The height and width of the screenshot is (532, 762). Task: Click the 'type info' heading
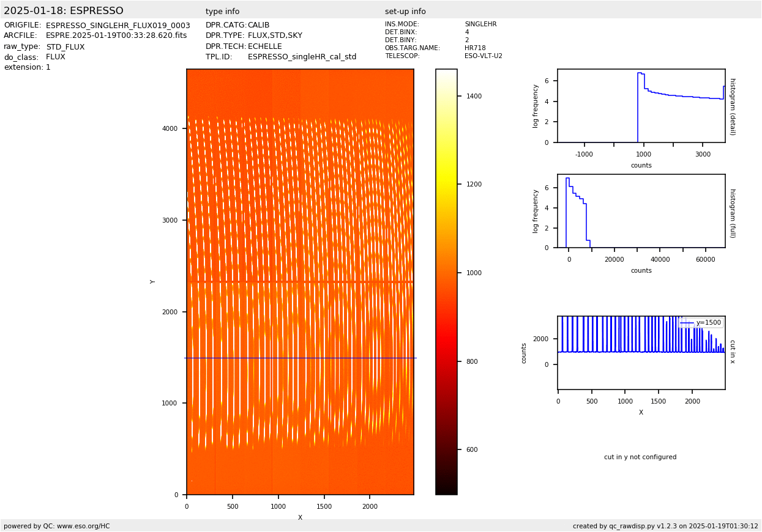(x=222, y=12)
